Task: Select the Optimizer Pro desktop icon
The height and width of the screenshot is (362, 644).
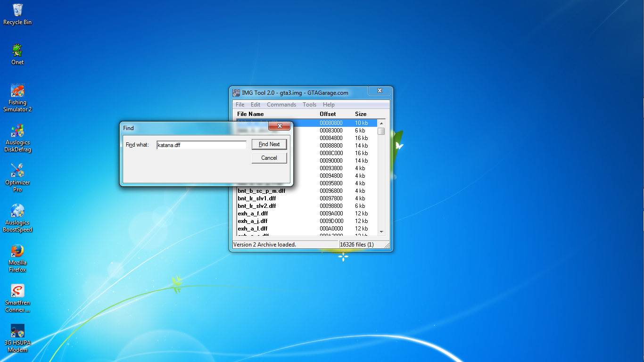Action: tap(17, 178)
